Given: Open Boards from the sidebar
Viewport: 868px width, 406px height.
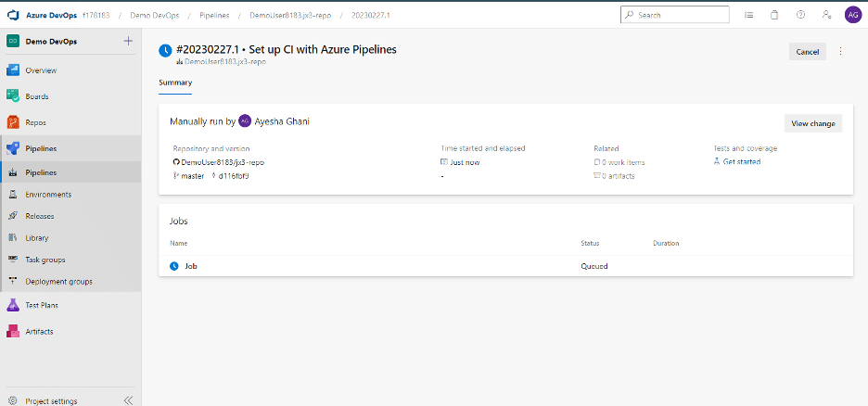Looking at the screenshot, I should click(37, 96).
